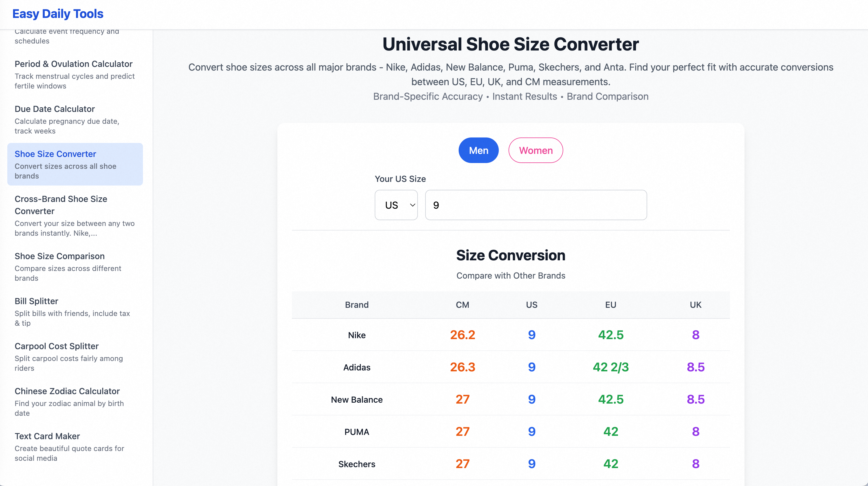Click Nike CM value 26.2

[x=462, y=335]
